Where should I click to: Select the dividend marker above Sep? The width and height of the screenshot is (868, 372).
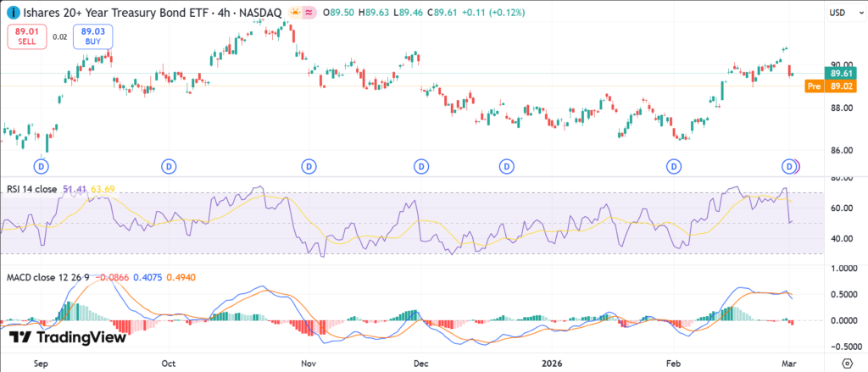click(x=42, y=165)
